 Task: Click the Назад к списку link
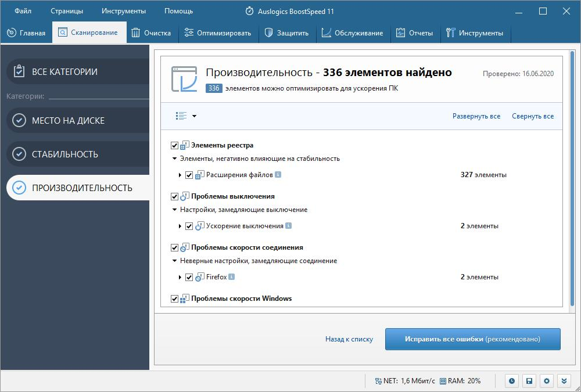pyautogui.click(x=349, y=339)
